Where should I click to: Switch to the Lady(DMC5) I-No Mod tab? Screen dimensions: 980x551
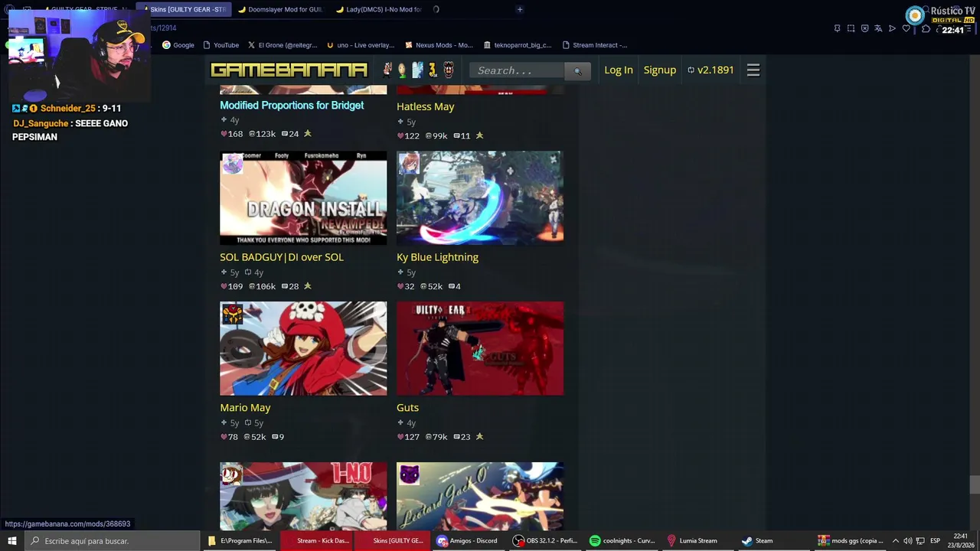378,9
